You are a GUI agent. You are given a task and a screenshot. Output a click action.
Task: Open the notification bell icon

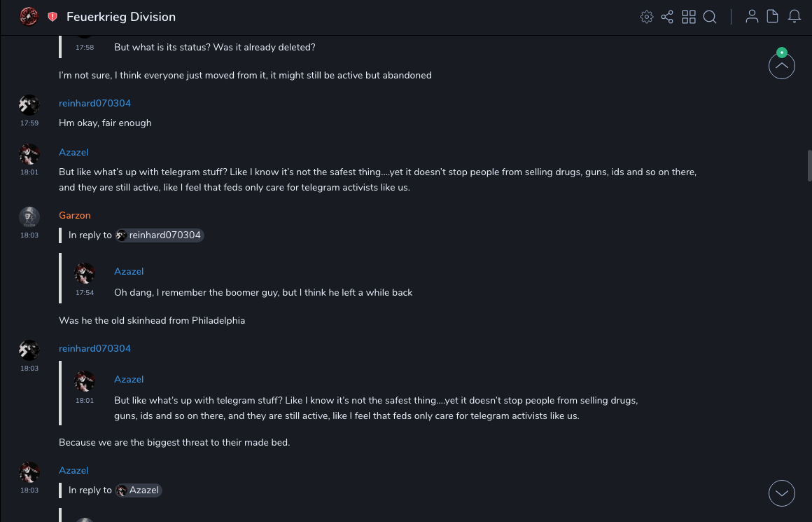[794, 17]
